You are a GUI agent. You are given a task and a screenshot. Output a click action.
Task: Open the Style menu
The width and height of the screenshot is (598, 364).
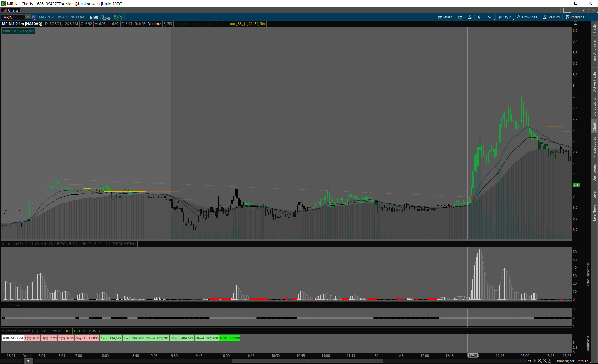505,17
